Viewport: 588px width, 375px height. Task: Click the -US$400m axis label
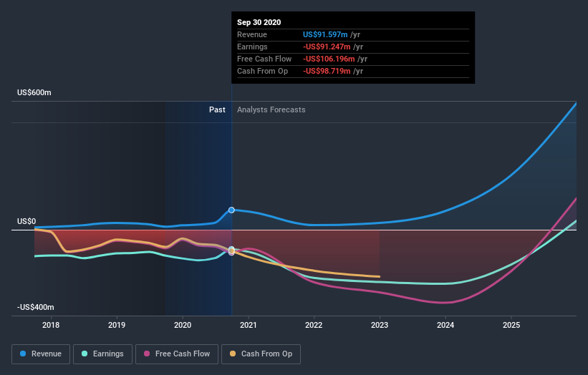36,307
